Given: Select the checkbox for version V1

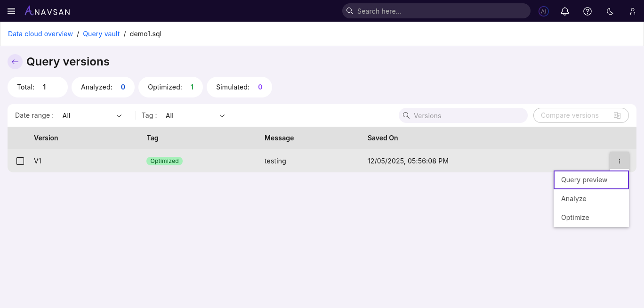Looking at the screenshot, I should (x=20, y=161).
